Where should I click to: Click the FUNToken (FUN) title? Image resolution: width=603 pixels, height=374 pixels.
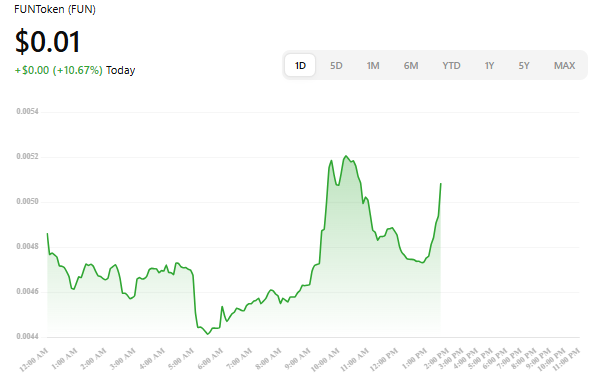pos(55,9)
